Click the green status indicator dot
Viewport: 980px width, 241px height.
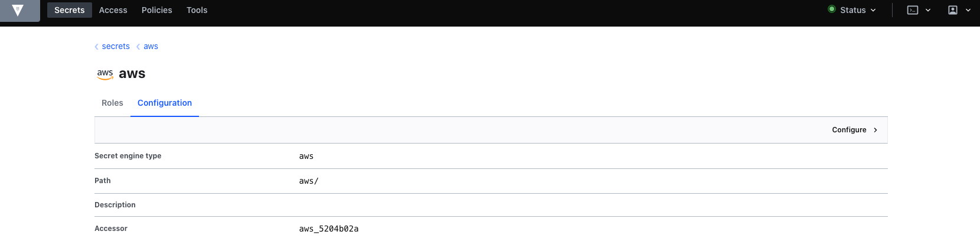point(832,9)
